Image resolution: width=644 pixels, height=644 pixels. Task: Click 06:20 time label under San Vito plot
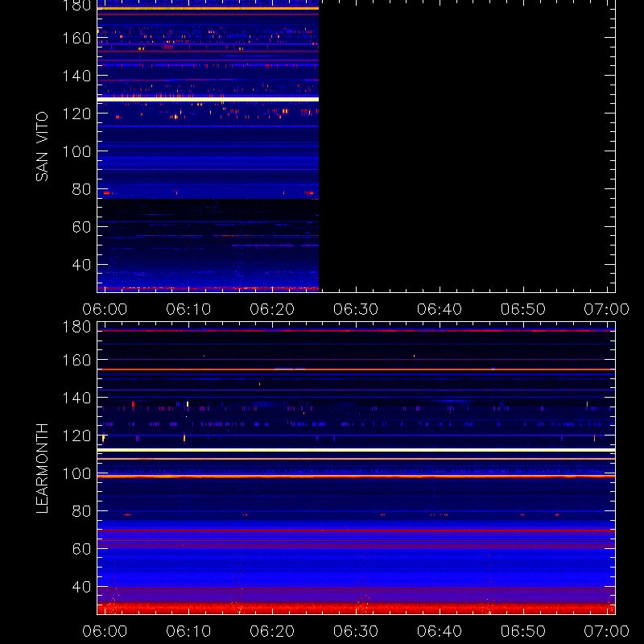pos(272,309)
